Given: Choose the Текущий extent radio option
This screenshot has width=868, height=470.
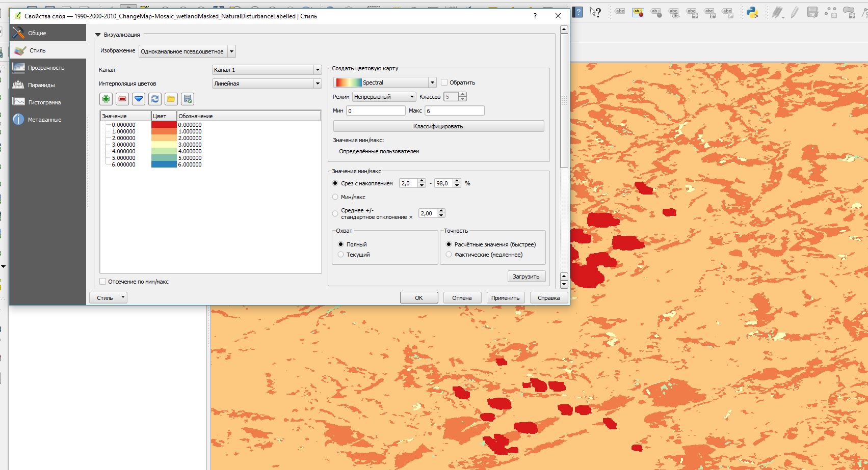Looking at the screenshot, I should point(341,255).
